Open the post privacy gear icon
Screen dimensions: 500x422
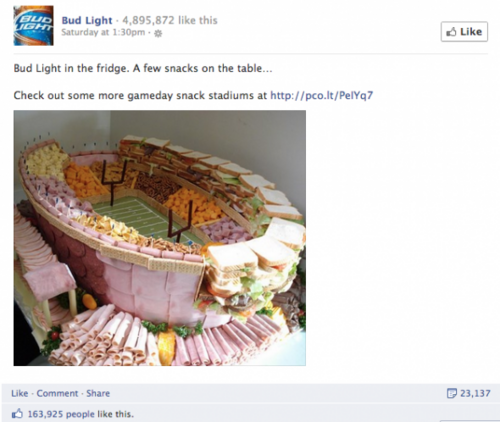pos(159,33)
